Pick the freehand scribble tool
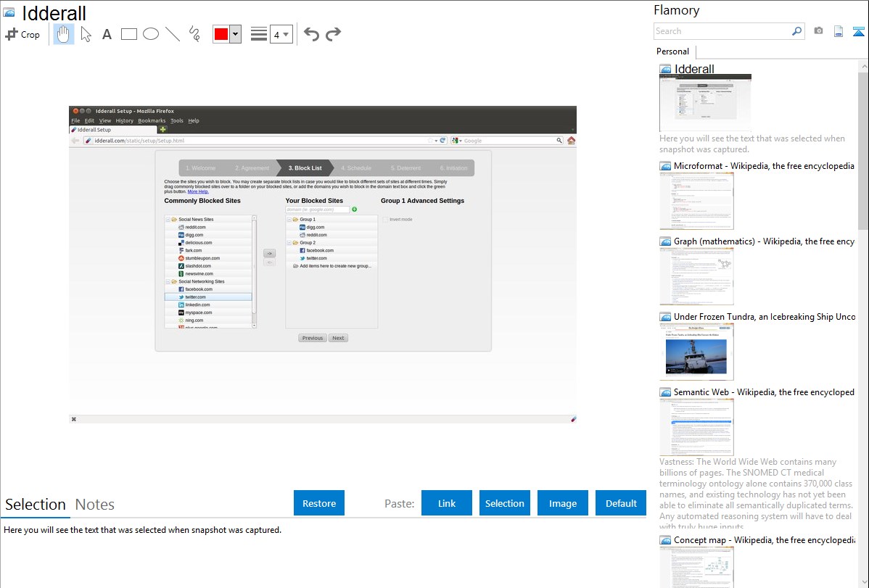Image resolution: width=869 pixels, height=588 pixels. (x=194, y=34)
